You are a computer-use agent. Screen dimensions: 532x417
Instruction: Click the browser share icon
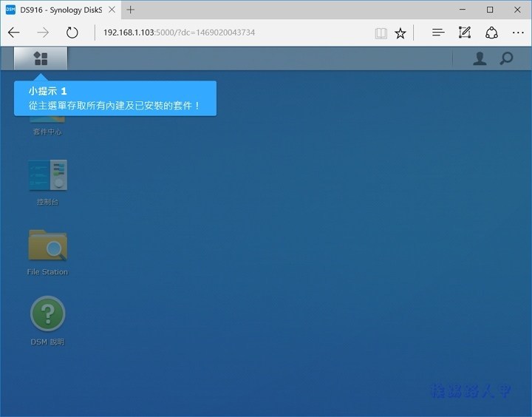[491, 33]
